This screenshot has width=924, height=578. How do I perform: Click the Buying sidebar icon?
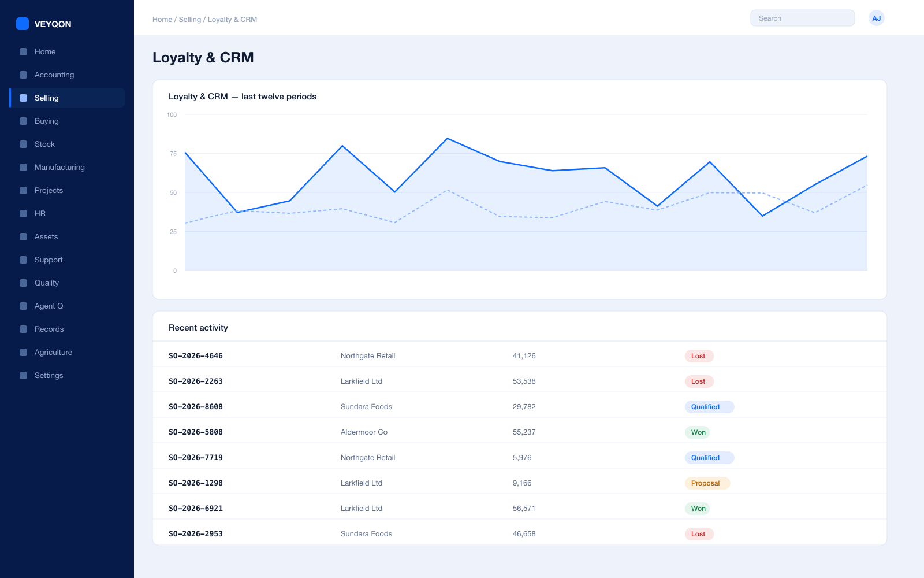[x=23, y=121]
